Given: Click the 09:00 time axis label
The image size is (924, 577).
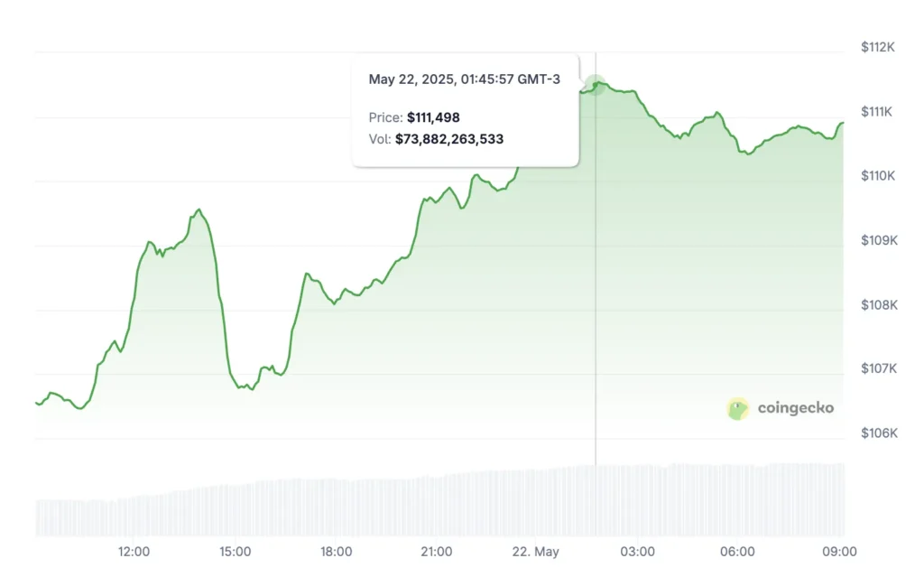Looking at the screenshot, I should tap(840, 552).
